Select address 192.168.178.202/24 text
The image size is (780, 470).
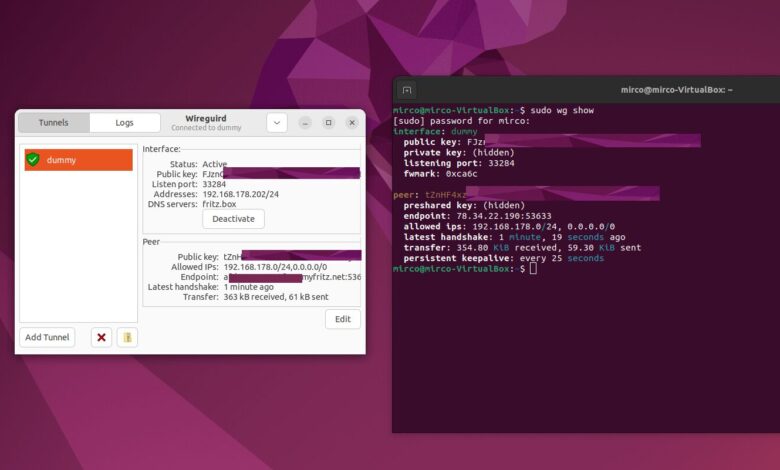tap(240, 194)
